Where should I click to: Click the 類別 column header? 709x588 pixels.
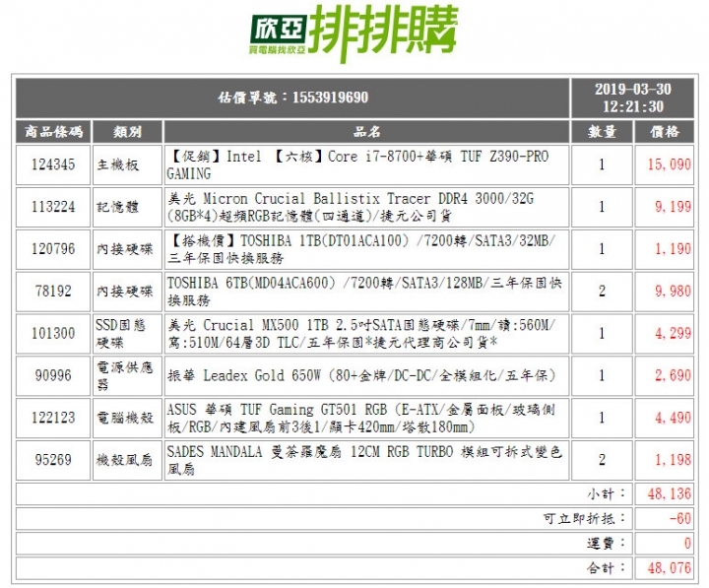point(127,132)
